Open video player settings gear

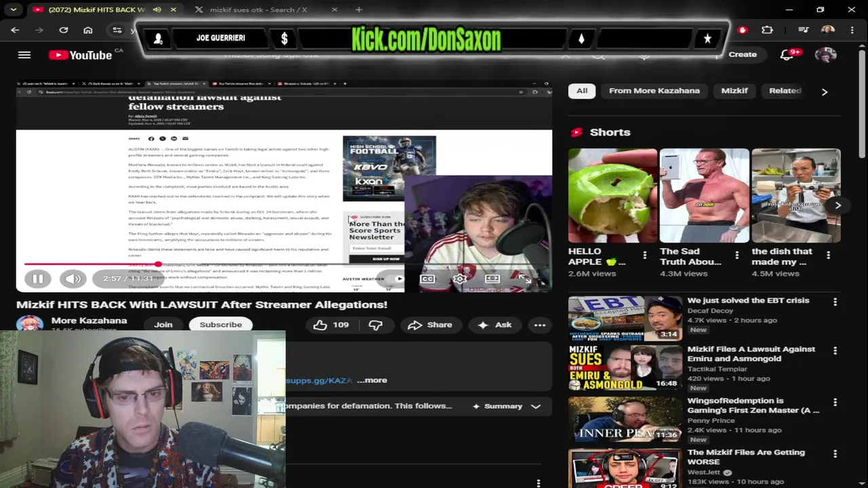460,279
